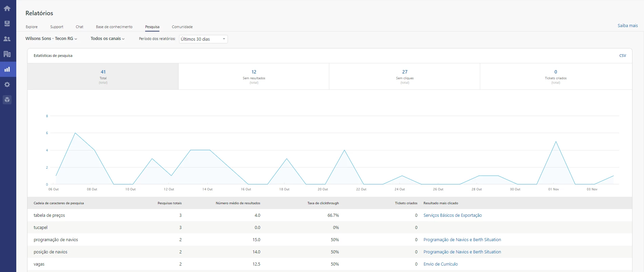
Task: Open Organizations building icon in sidebar
Action: (x=7, y=54)
